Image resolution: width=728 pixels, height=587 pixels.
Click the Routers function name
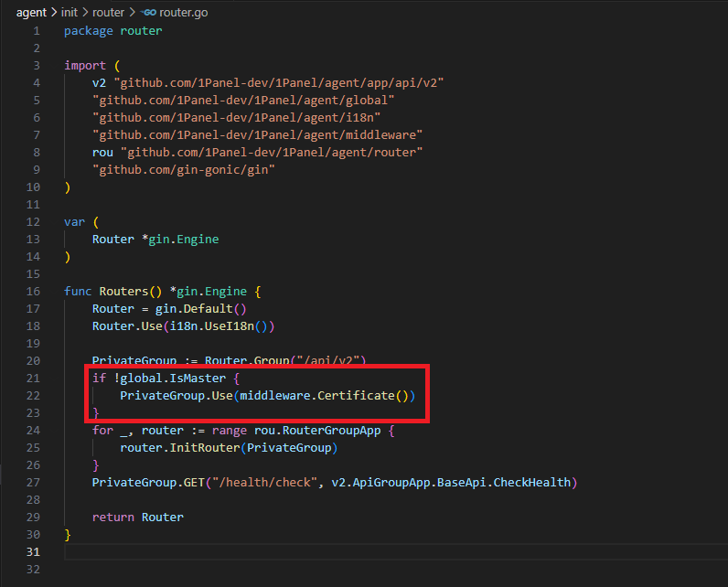(123, 292)
